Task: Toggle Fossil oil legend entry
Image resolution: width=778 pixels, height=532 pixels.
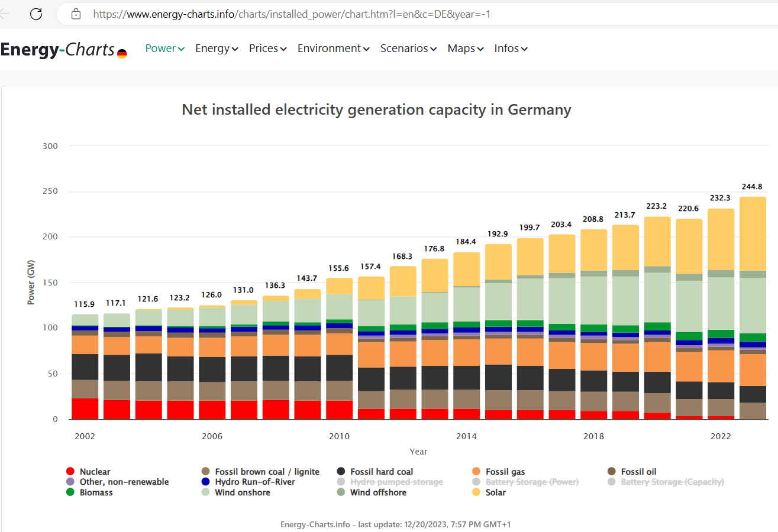Action: click(632, 472)
